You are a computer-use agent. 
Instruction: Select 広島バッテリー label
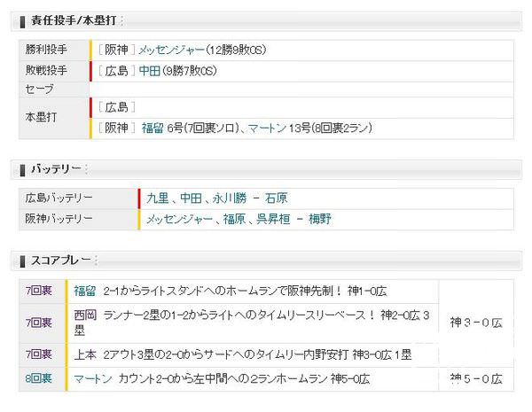pos(59,198)
